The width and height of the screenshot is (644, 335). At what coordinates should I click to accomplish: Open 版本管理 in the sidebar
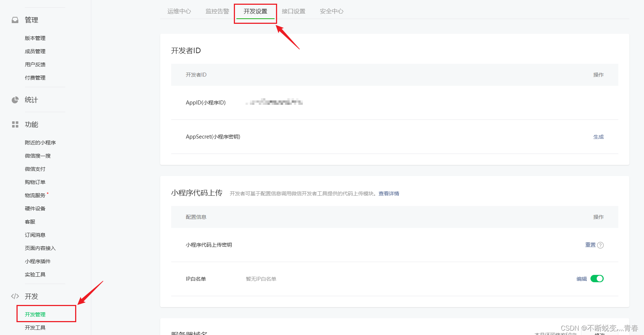click(x=35, y=38)
